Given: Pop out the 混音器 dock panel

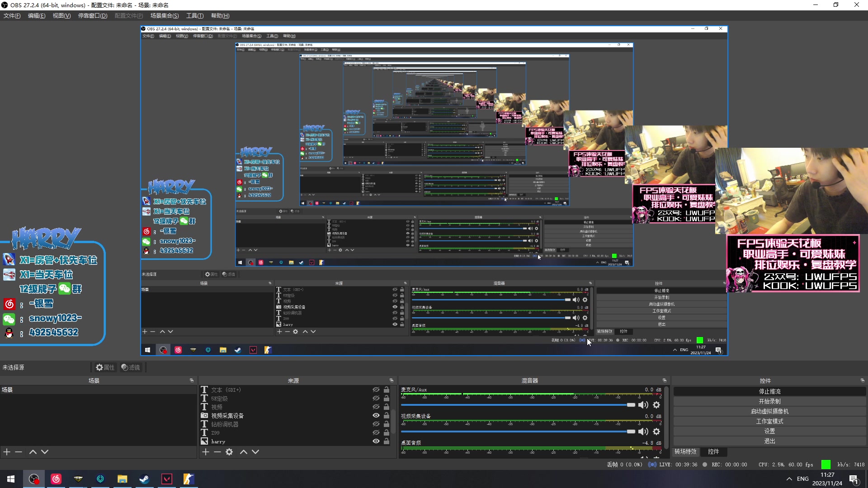Looking at the screenshot, I should (x=664, y=380).
